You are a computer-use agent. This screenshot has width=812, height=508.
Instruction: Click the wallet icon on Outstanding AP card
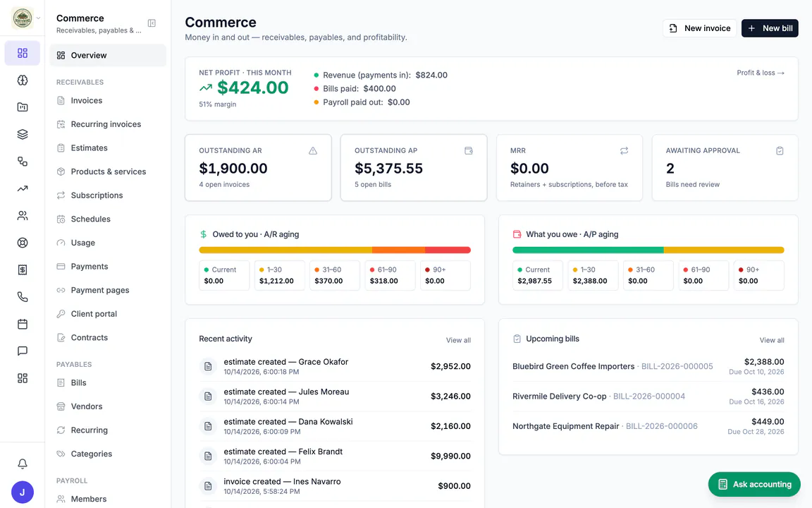point(469,151)
